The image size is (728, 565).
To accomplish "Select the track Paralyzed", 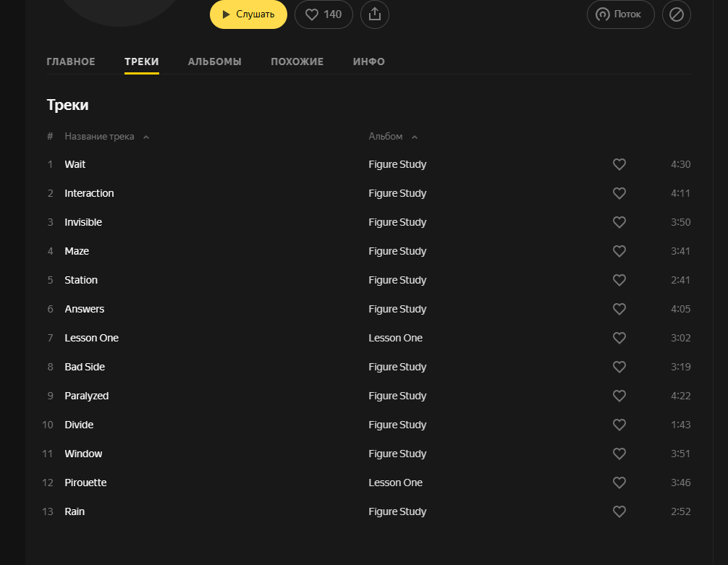I will point(86,396).
